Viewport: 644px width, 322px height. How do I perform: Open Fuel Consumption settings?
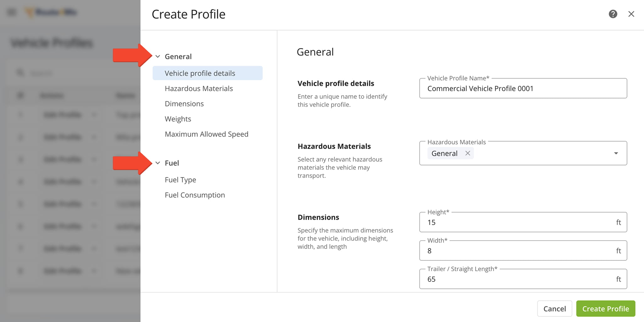(195, 195)
